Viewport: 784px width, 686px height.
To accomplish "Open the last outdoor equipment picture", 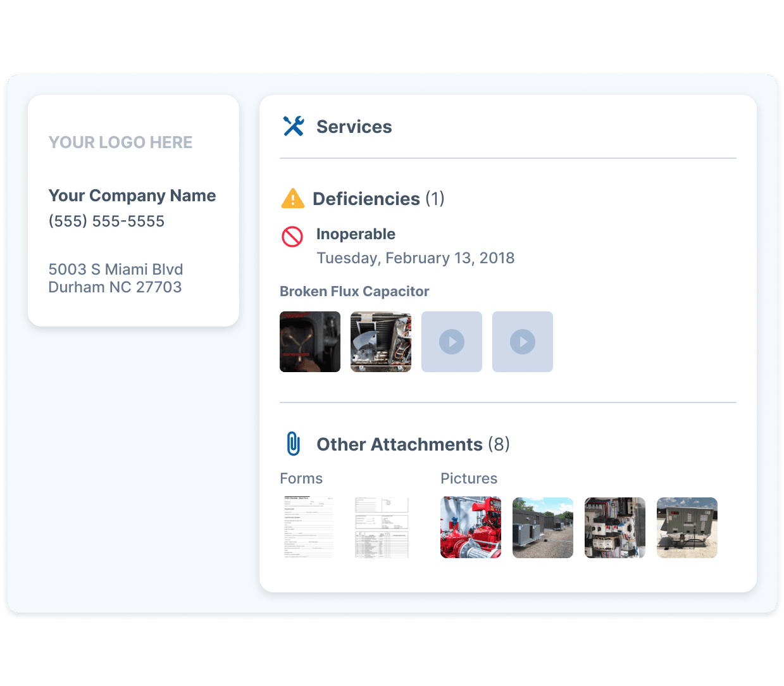I will [x=687, y=527].
